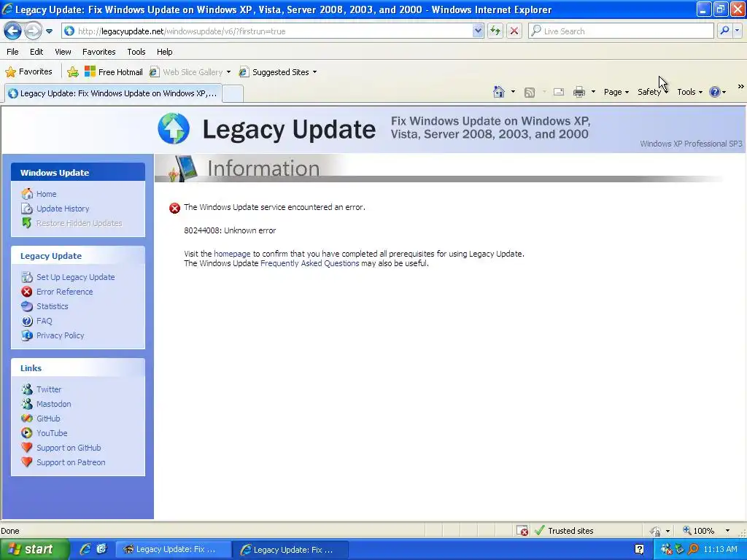The width and height of the screenshot is (747, 560).
Task: Expand the command bar overflow chevron
Action: point(741,87)
